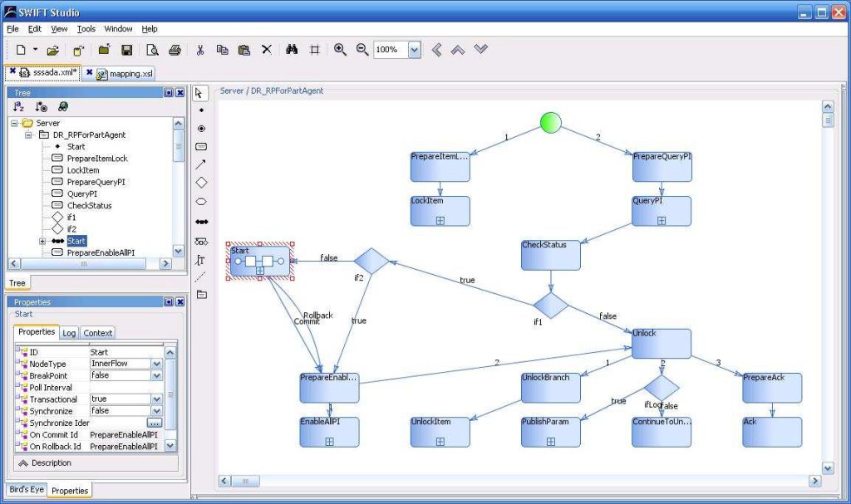Switch to the Log tab in Properties
Screen dimensions: 851x504
[x=69, y=333]
